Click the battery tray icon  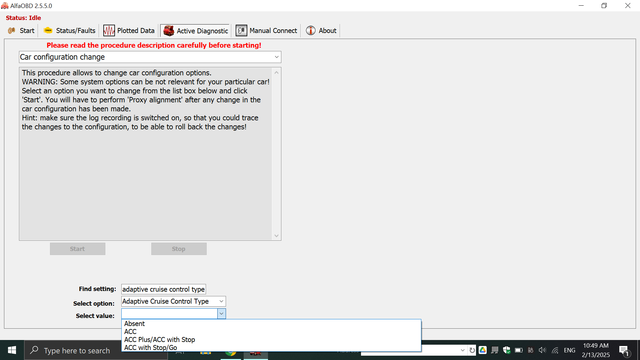coord(519,350)
